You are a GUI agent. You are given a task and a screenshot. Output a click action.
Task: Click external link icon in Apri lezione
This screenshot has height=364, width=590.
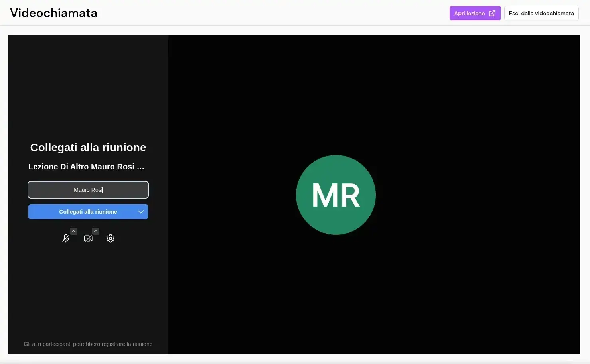pos(492,13)
